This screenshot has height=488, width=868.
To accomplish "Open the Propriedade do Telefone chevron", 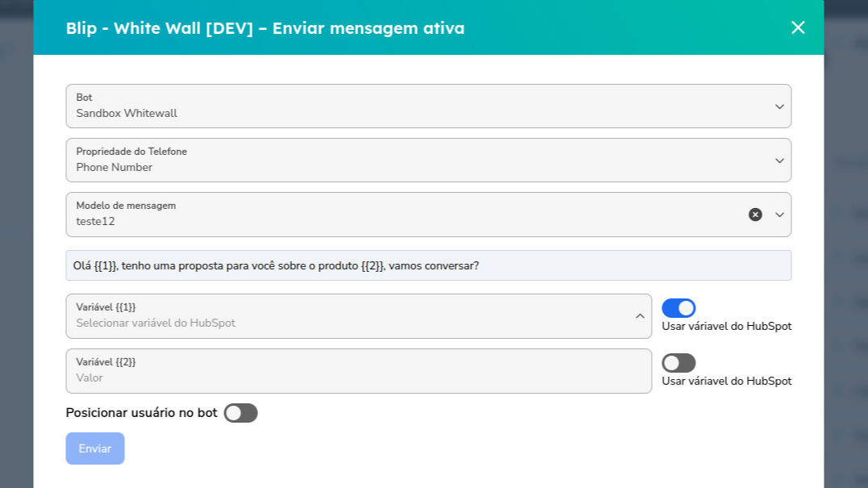I will (x=779, y=160).
